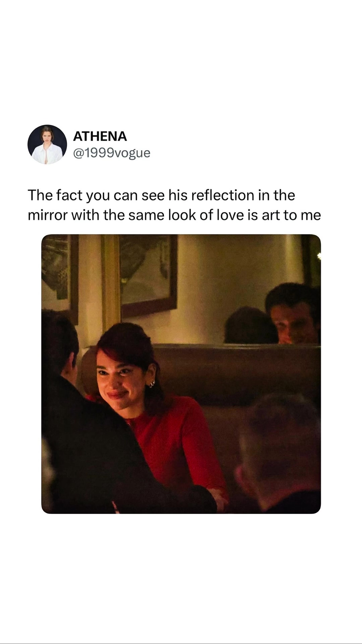Image resolution: width=362 pixels, height=644 pixels.
Task: Click the gold mirror frame edge behind woman
Action: coord(110,282)
